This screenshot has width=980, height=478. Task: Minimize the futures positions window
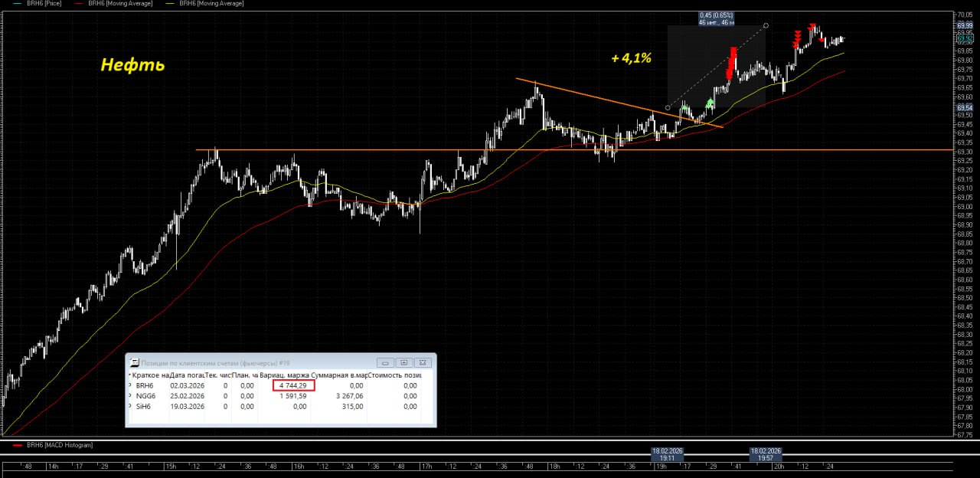click(387, 362)
